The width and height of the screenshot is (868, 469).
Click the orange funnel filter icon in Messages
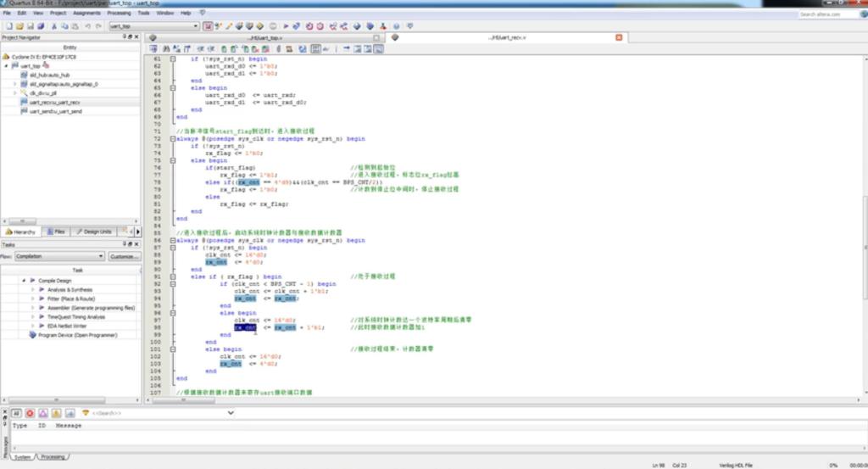[x=85, y=413]
